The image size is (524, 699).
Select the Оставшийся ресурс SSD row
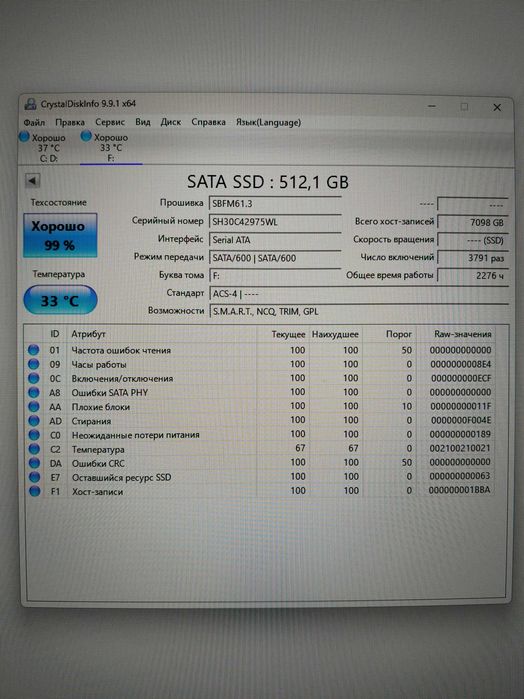pos(260,477)
